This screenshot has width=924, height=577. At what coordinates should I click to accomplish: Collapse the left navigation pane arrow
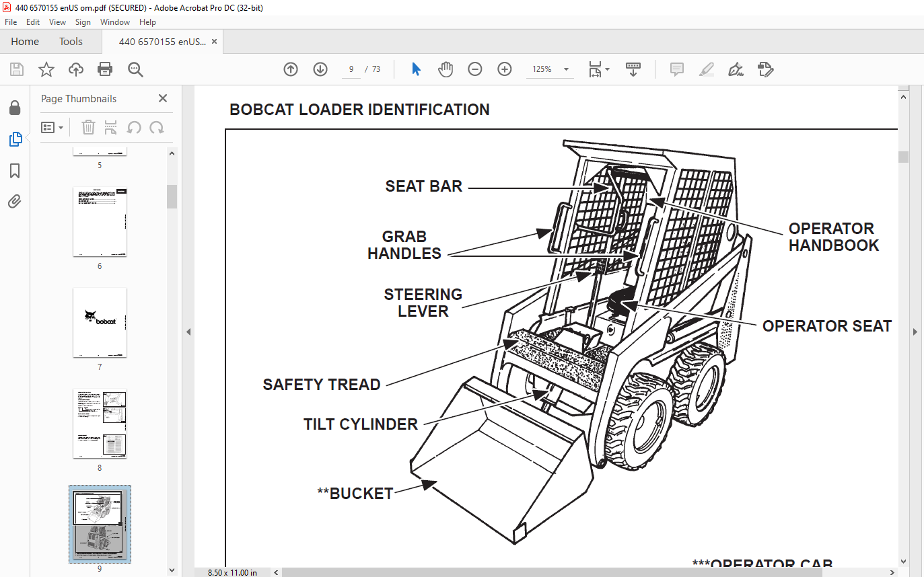click(x=188, y=332)
